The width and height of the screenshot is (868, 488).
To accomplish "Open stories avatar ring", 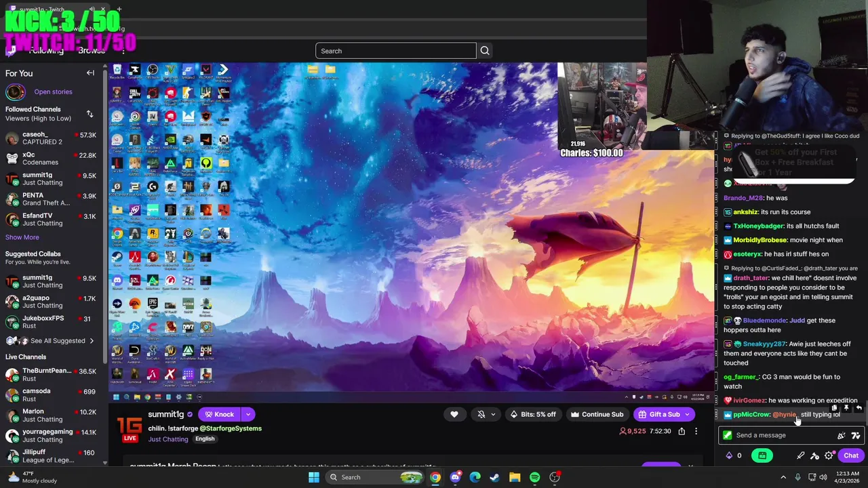I will click(x=15, y=91).
